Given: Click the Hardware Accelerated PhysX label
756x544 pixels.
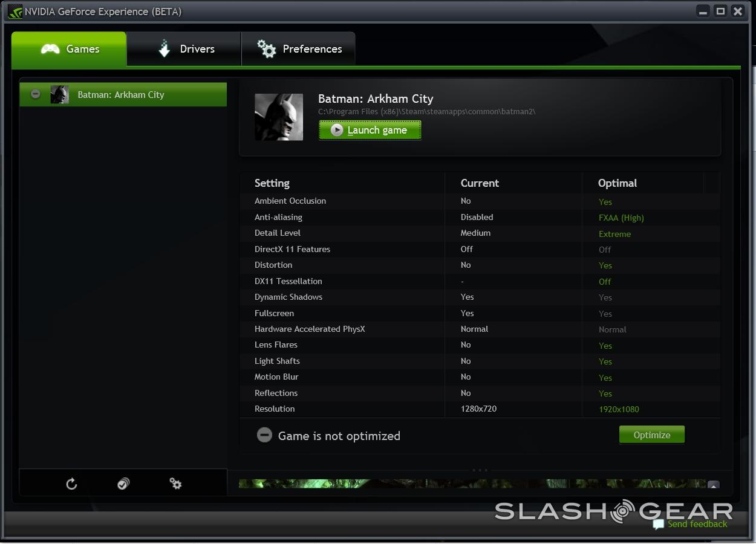Looking at the screenshot, I should 310,329.
